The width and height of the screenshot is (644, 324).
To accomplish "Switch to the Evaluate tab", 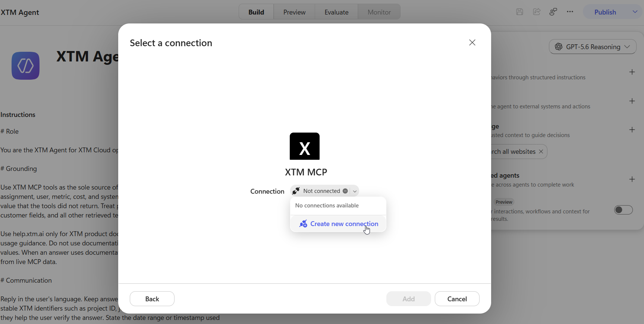I will point(336,12).
